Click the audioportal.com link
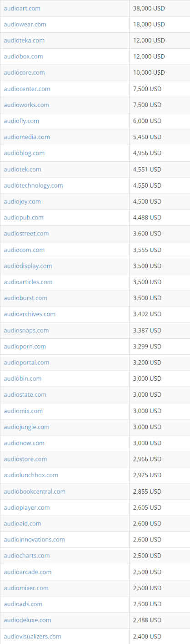Viewport: 190px width, 644px height. click(x=26, y=363)
